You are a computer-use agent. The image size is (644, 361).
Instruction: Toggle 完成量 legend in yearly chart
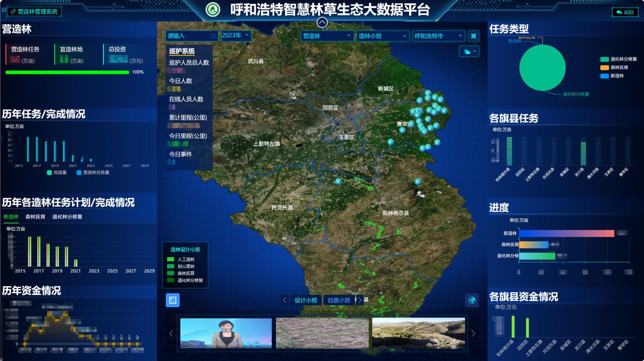56,172
